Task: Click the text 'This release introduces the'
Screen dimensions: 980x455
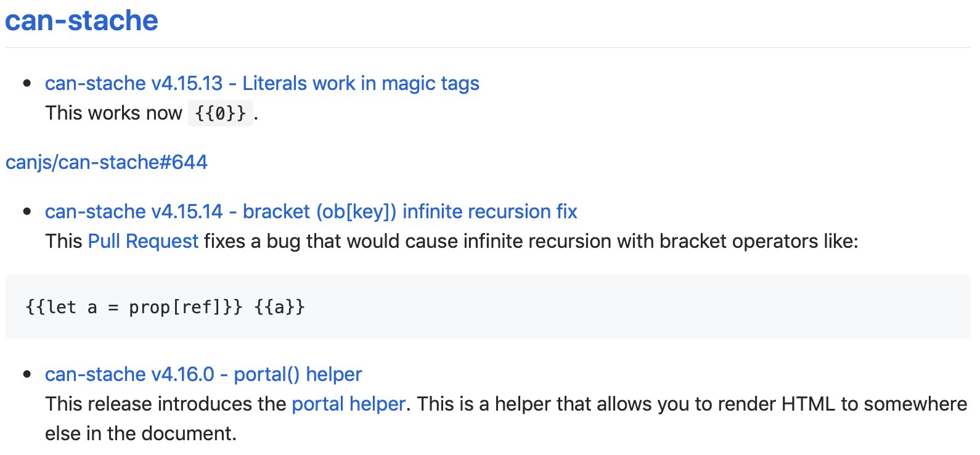Action: pos(166,404)
